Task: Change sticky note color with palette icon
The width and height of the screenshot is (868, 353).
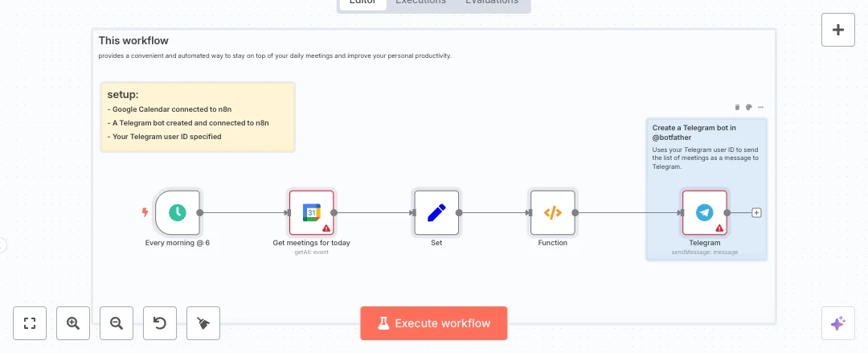Action: [x=748, y=107]
